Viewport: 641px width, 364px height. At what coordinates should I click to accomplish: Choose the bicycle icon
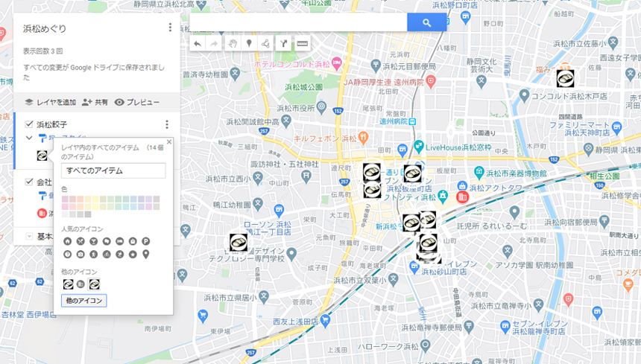tap(107, 255)
